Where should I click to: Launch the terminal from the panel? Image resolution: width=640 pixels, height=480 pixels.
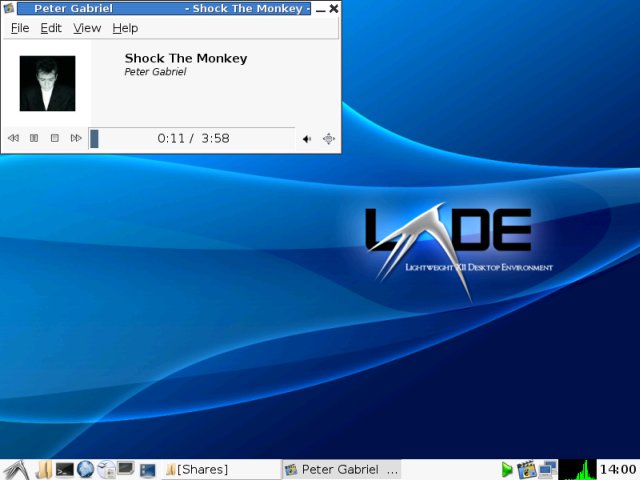pyautogui.click(x=64, y=470)
